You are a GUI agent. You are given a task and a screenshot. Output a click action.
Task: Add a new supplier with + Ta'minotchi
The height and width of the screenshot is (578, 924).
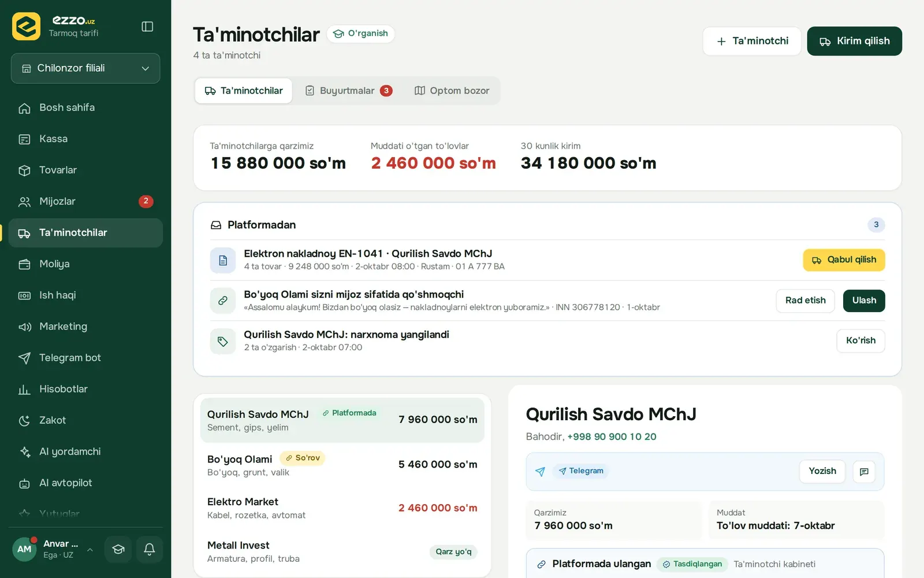(752, 41)
